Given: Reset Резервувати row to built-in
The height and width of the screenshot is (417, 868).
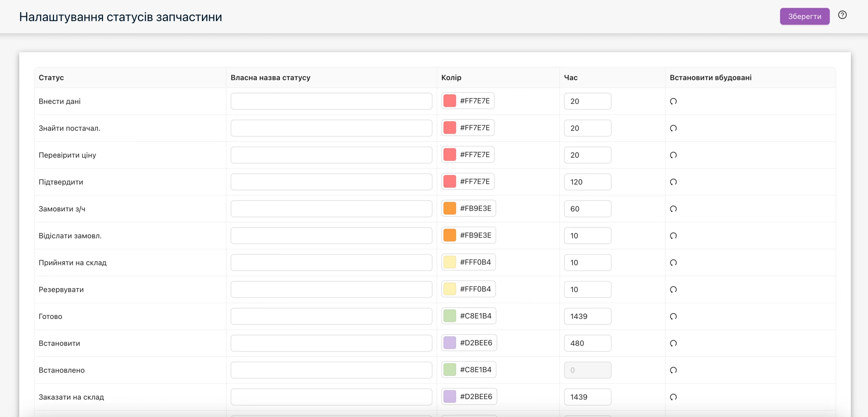Looking at the screenshot, I should [673, 289].
